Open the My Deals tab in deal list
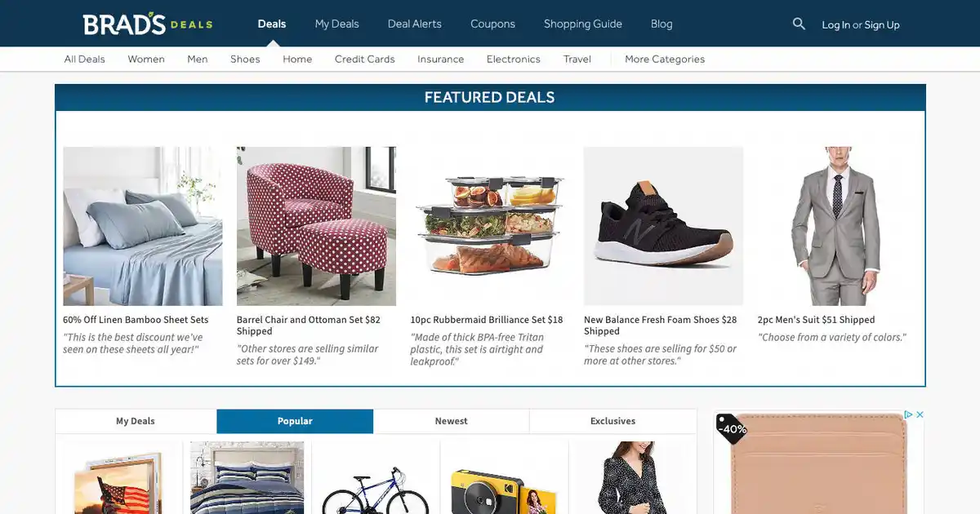Image resolution: width=980 pixels, height=514 pixels. [x=136, y=421]
